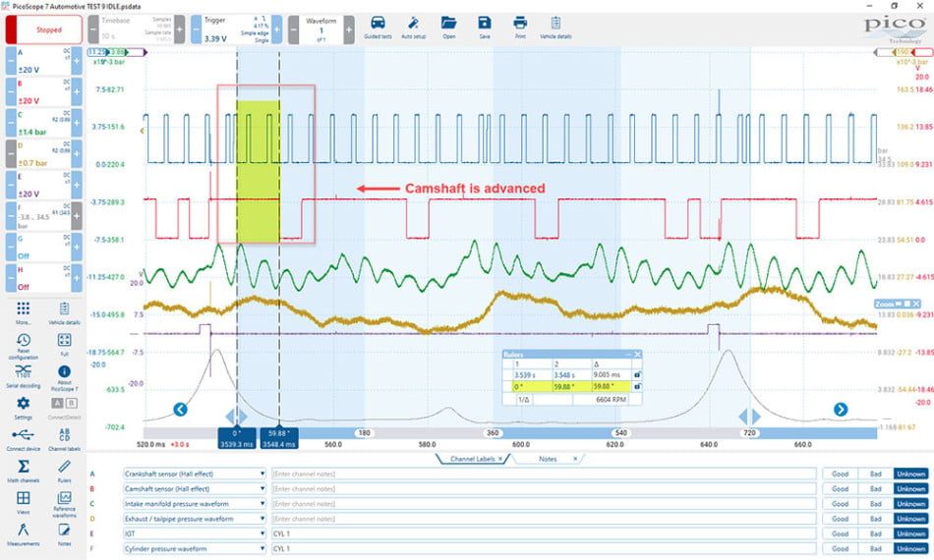Click the red Stopped capture button
934x560 pixels.
point(44,29)
